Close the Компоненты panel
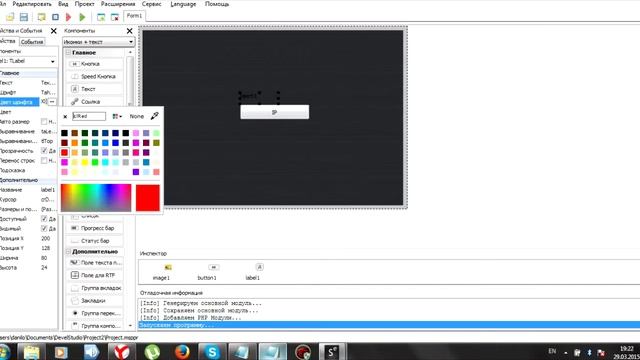Viewport: 640px width, 360px height. click(129, 31)
